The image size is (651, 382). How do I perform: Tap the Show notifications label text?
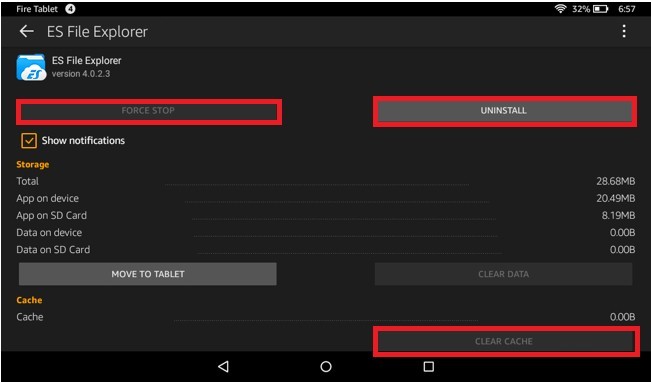tap(83, 141)
